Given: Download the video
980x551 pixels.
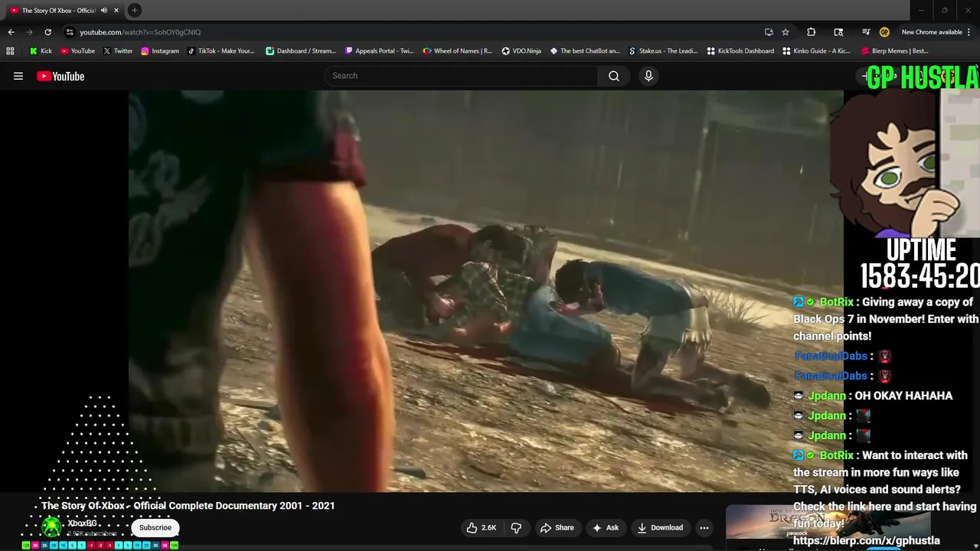Looking at the screenshot, I should click(x=660, y=527).
